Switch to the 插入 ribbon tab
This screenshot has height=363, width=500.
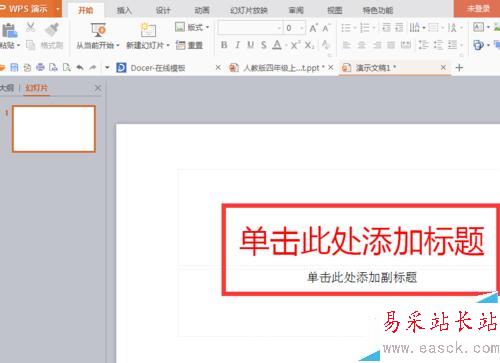click(124, 10)
